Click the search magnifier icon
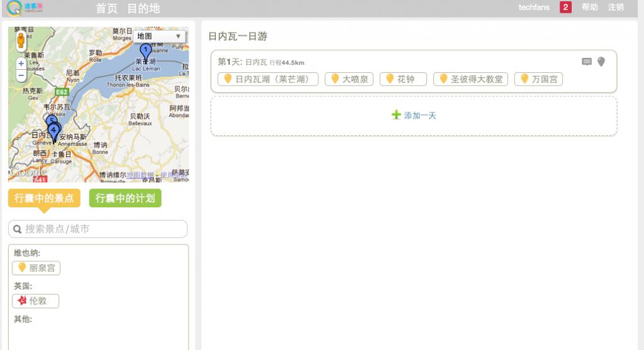644x350 pixels. click(17, 229)
